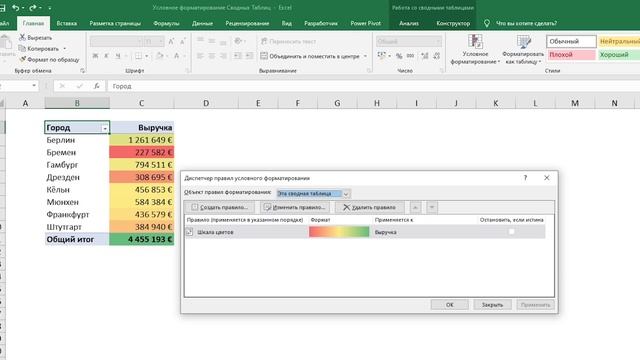Select column header D

(206, 103)
